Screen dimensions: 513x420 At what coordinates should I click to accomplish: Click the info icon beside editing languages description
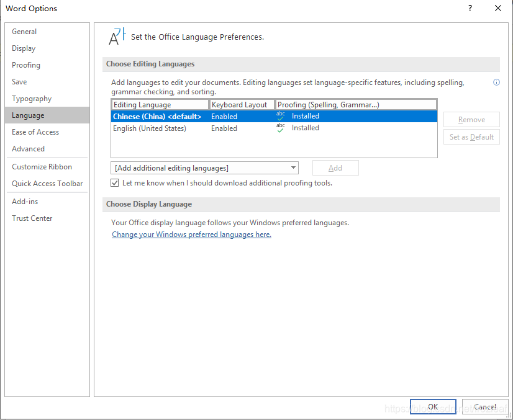pyautogui.click(x=496, y=83)
